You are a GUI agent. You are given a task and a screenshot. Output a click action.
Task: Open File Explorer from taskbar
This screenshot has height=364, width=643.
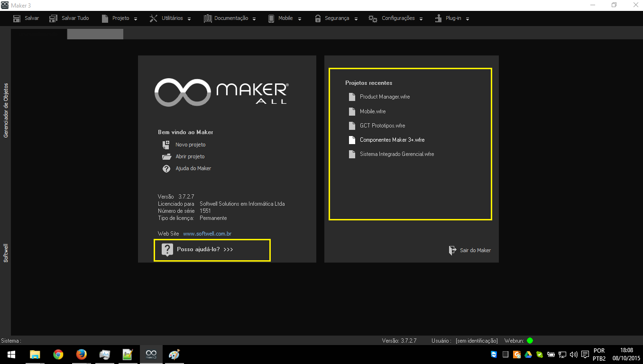point(35,355)
